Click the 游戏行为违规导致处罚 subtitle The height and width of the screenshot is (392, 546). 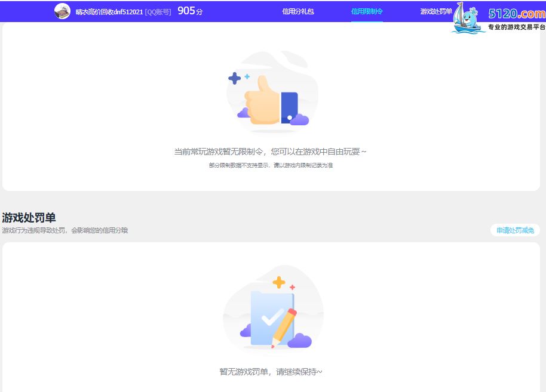click(65, 230)
